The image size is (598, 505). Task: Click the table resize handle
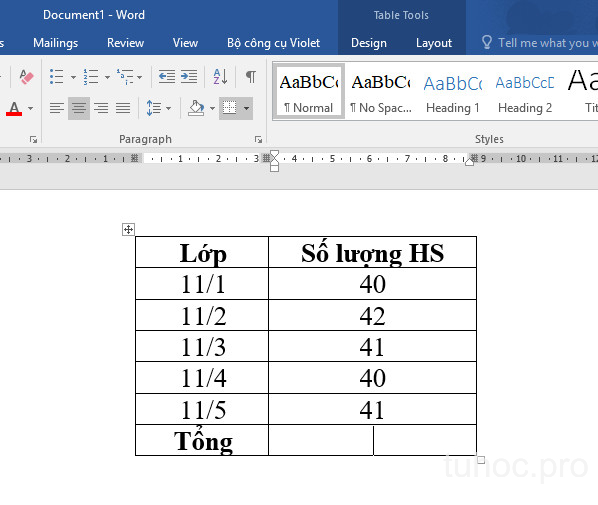click(x=481, y=460)
